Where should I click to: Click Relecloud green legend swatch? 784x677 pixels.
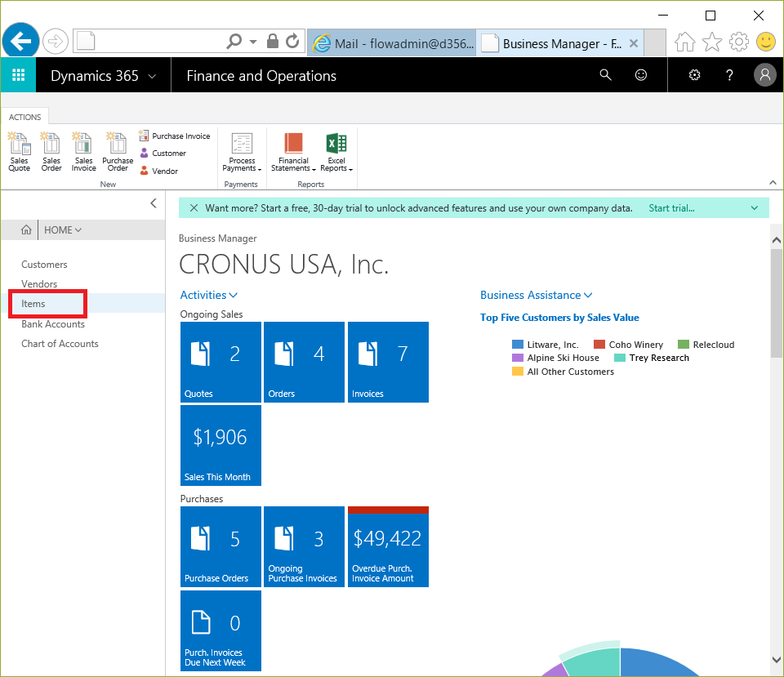coord(683,344)
